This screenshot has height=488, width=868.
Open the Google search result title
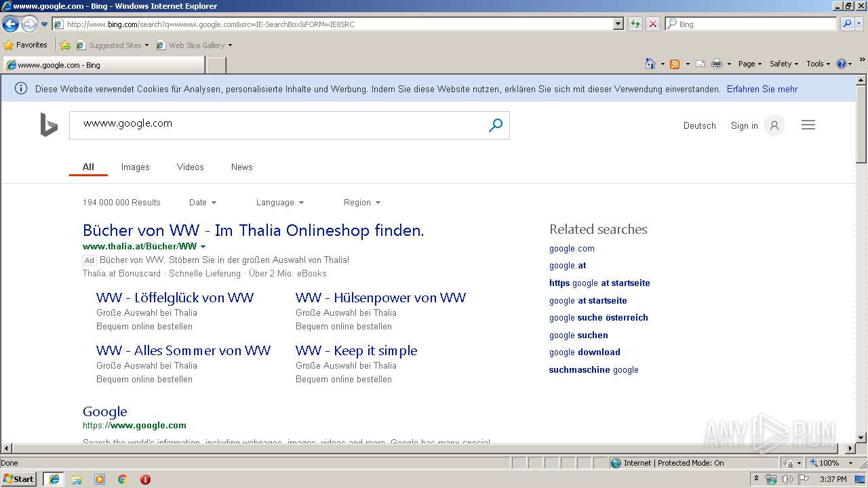pos(105,411)
